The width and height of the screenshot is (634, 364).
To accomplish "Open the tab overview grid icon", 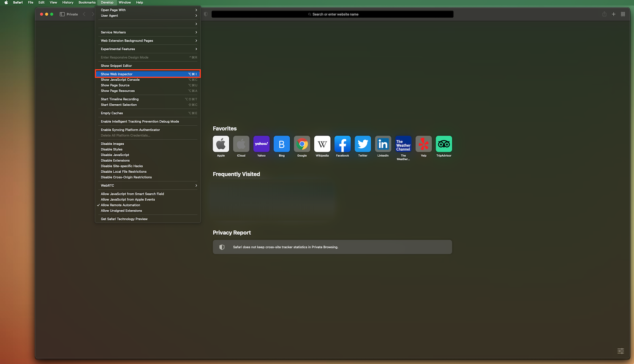I will pos(623,14).
